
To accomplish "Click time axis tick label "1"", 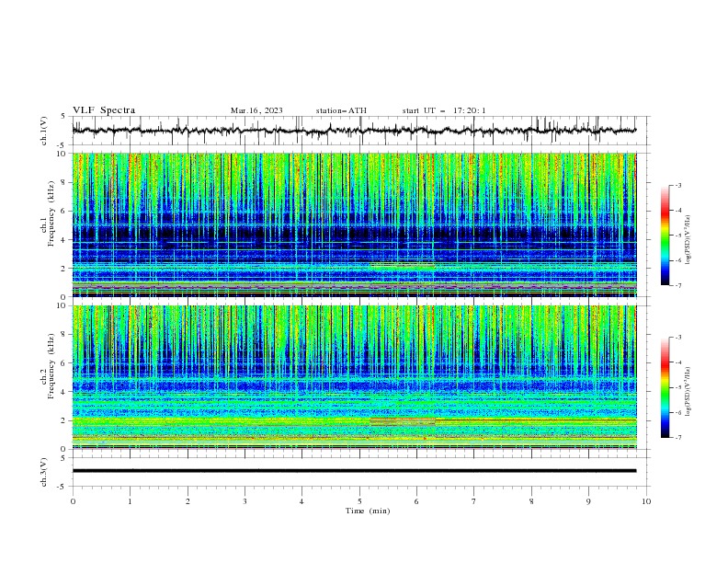I will (130, 501).
